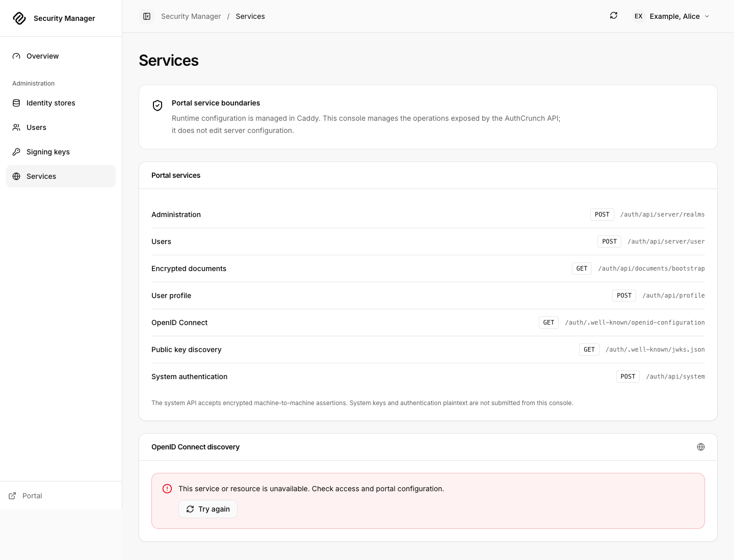
Task: Click the /auth/.well-known/jwks.json path
Action: [656, 350]
